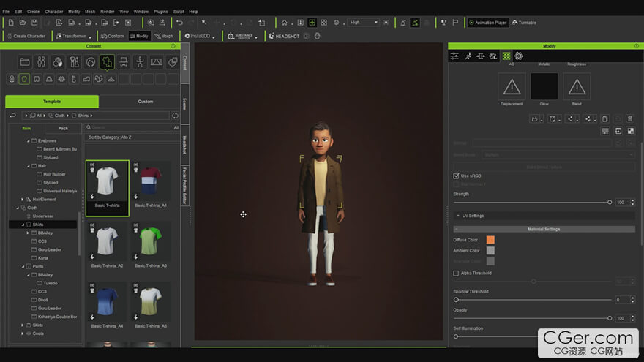The image size is (644, 362).
Task: Select the shoes subcategory icon
Action: pos(86,79)
